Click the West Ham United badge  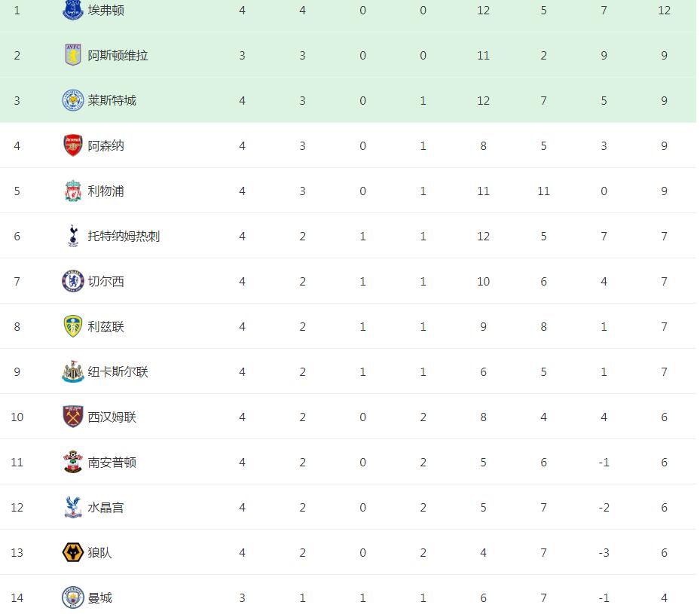[x=73, y=417]
